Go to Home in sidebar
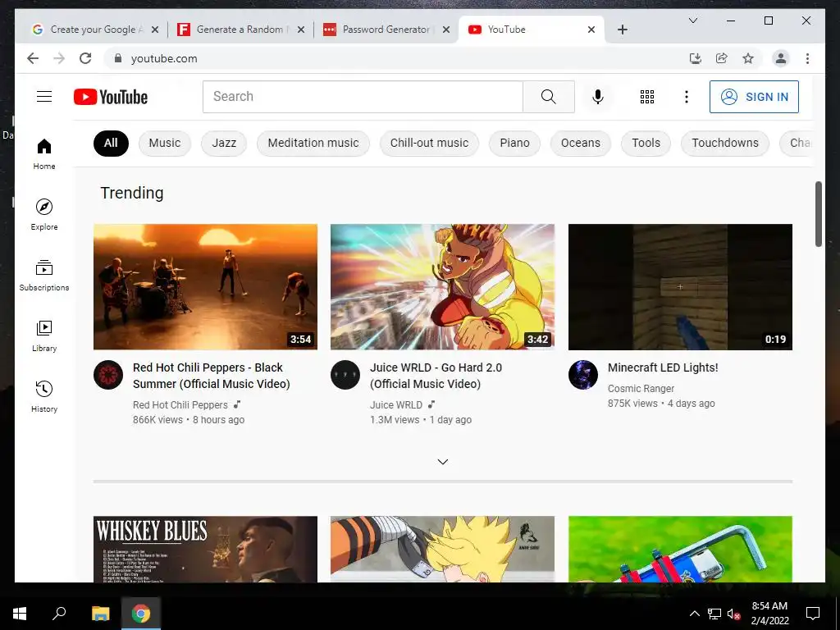The height and width of the screenshot is (630, 840). pos(44,154)
